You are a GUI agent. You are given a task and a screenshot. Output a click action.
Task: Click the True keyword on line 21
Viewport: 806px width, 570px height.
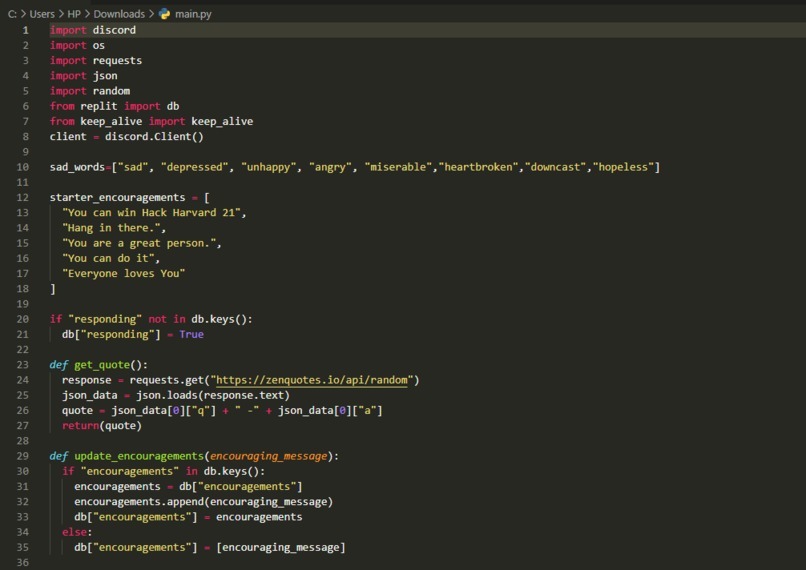click(x=191, y=335)
